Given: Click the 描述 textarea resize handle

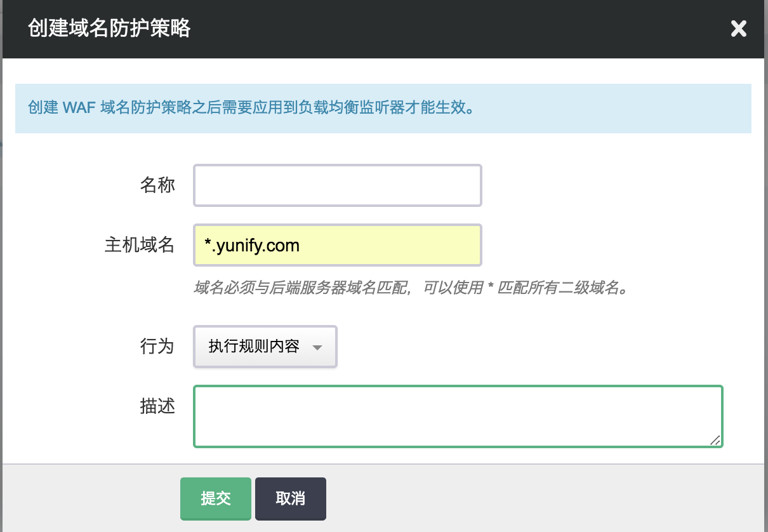Looking at the screenshot, I should [715, 440].
